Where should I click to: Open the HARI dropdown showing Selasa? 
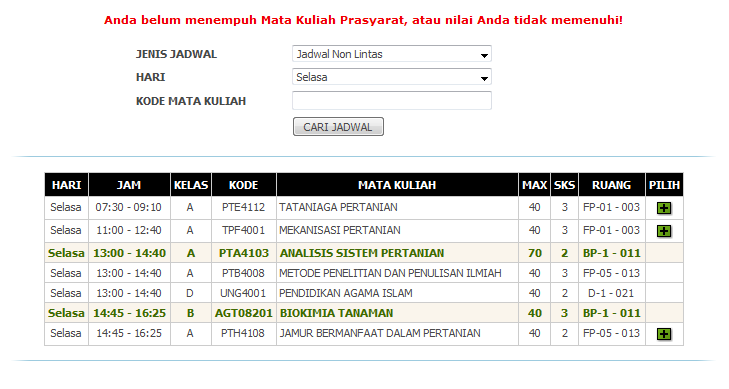pyautogui.click(x=391, y=77)
